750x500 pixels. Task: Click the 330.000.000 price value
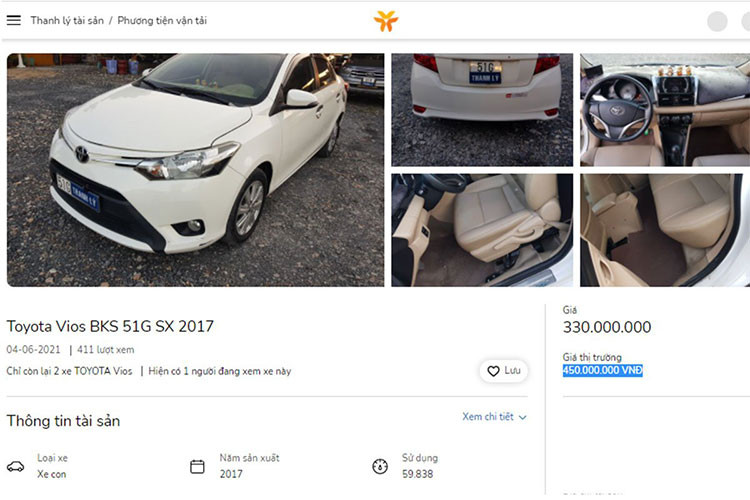(x=606, y=327)
